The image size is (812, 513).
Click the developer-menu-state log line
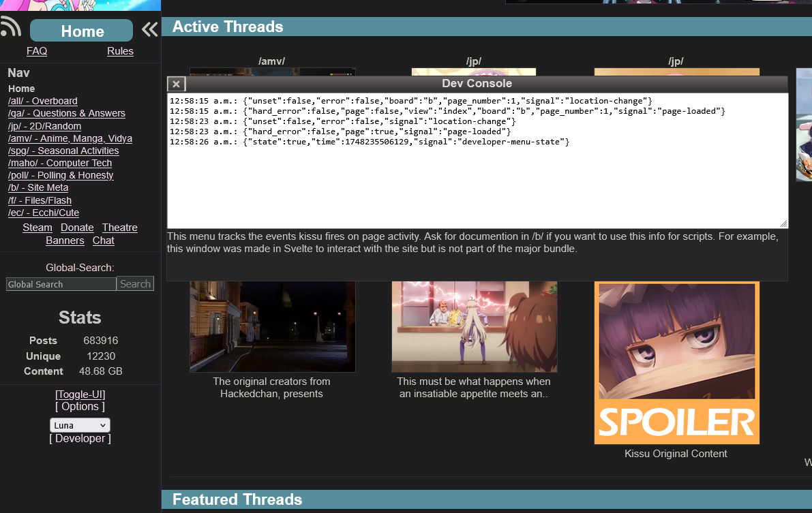370,142
